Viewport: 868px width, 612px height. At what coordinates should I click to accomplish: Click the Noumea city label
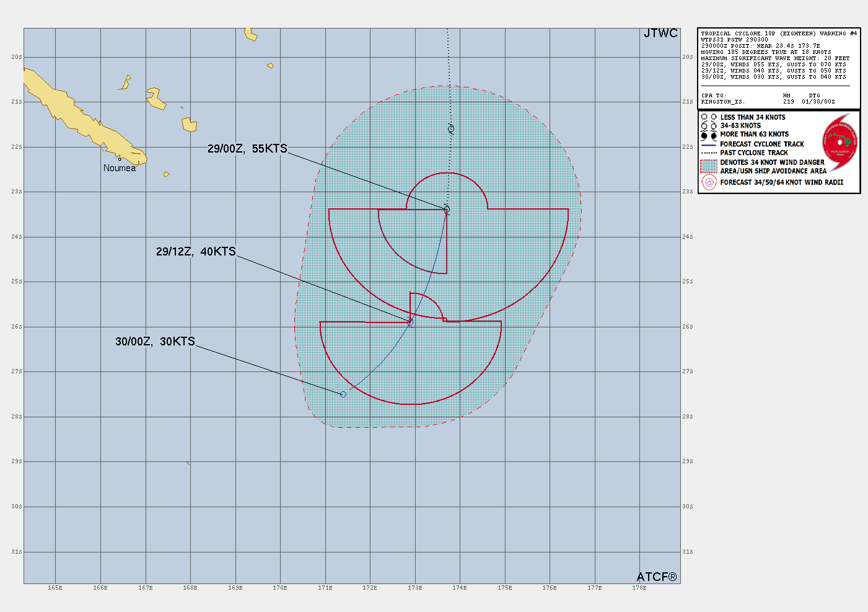[x=120, y=168]
